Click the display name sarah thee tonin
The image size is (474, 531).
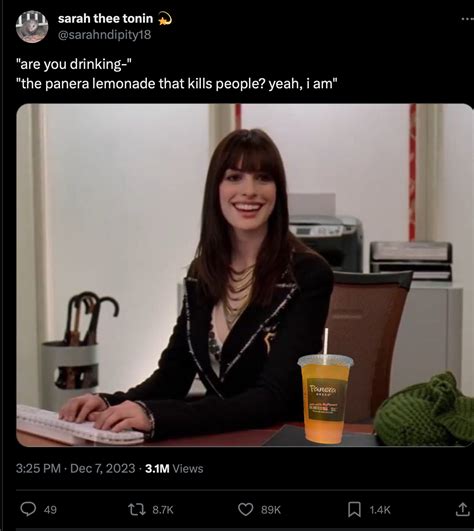click(x=105, y=19)
